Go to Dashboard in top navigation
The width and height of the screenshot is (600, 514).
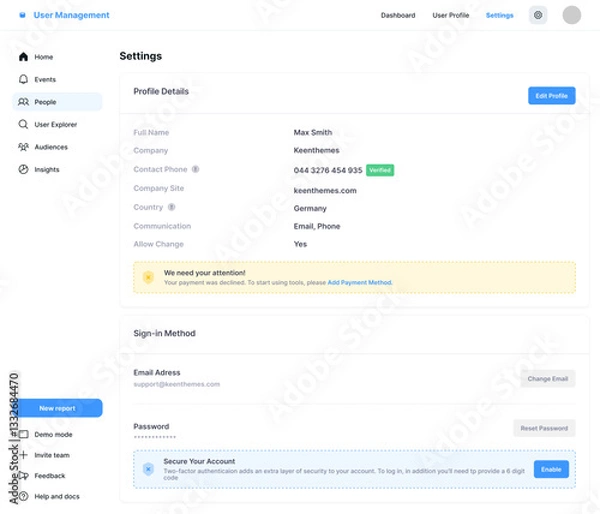(398, 15)
